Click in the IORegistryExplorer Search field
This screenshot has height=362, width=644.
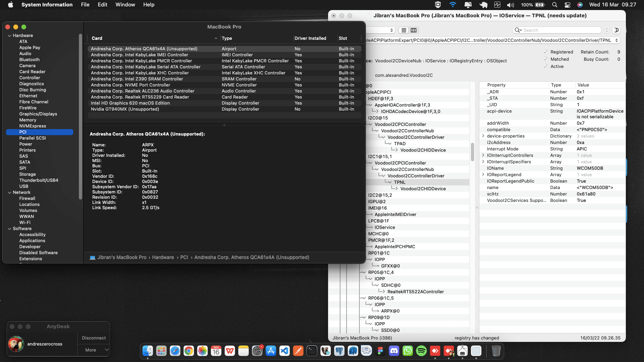point(560,30)
